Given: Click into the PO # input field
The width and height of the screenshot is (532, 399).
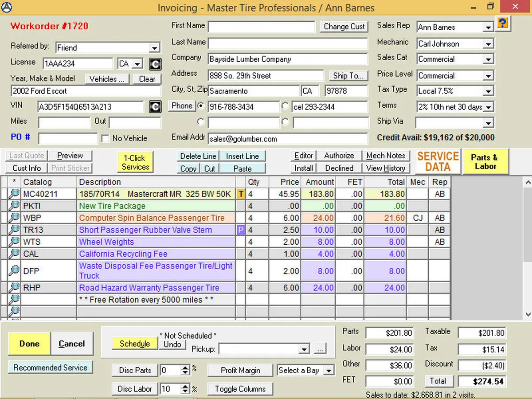Looking at the screenshot, I should pos(67,138).
